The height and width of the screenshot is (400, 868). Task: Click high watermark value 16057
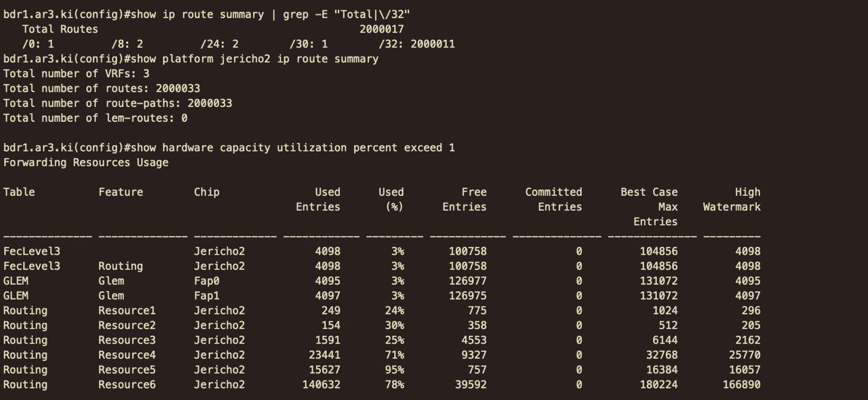745,369
